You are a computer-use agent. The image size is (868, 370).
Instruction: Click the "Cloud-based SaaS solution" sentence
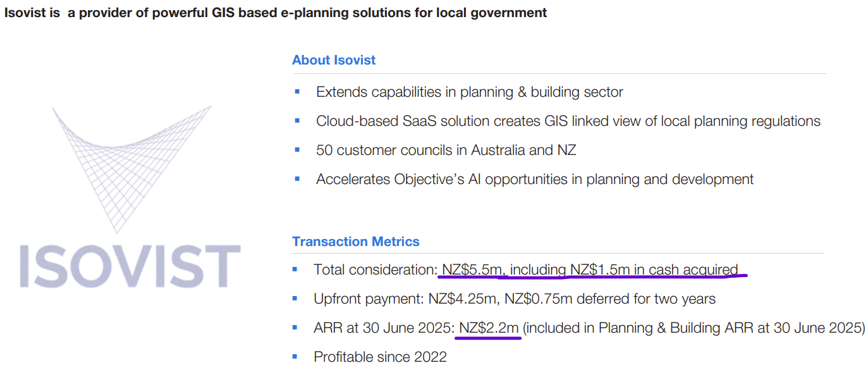point(568,121)
